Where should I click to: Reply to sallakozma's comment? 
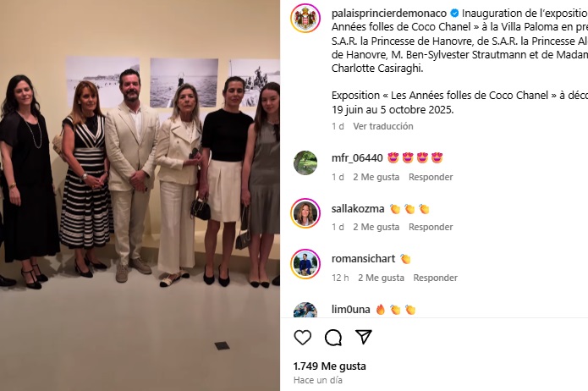point(431,227)
